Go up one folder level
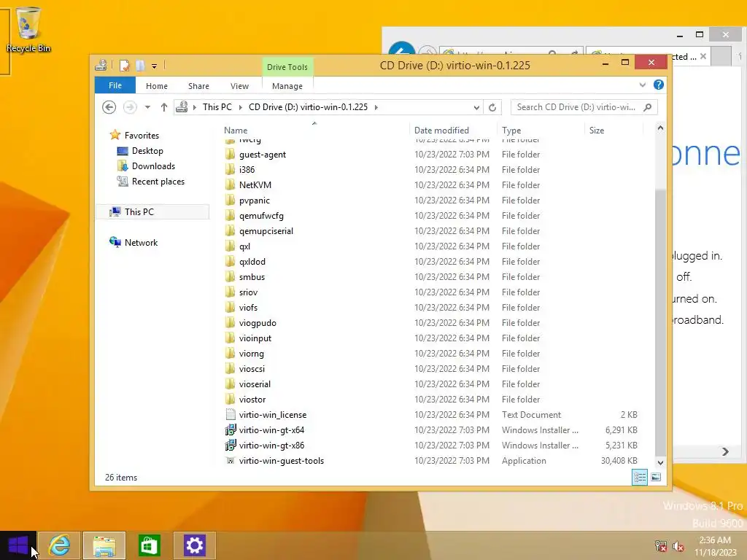Viewport: 747px width, 560px height. [164, 107]
